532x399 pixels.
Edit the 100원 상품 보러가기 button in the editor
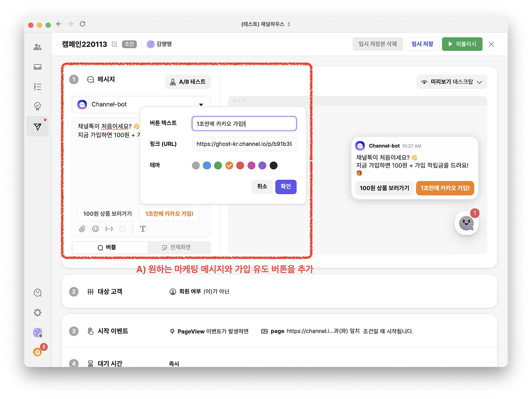(x=107, y=214)
